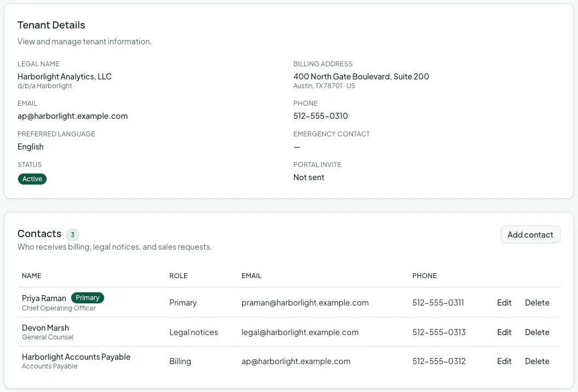
Task: Click the Add contact button
Action: (x=530, y=235)
